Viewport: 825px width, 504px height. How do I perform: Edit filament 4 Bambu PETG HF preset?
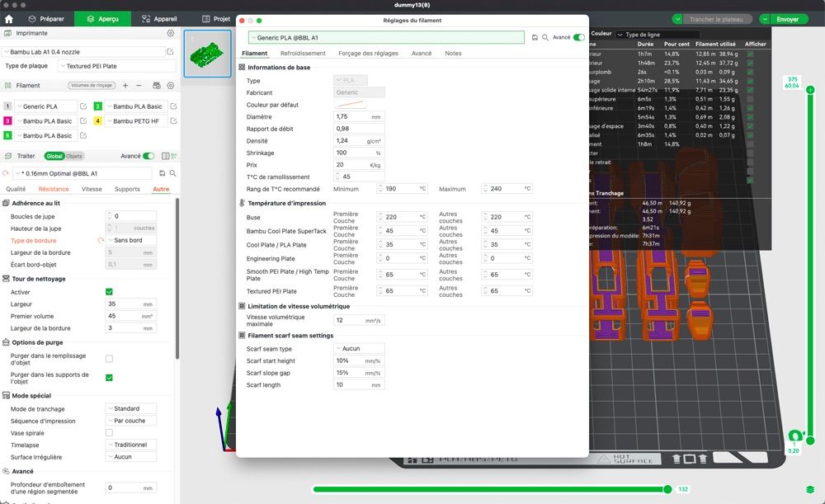[173, 121]
